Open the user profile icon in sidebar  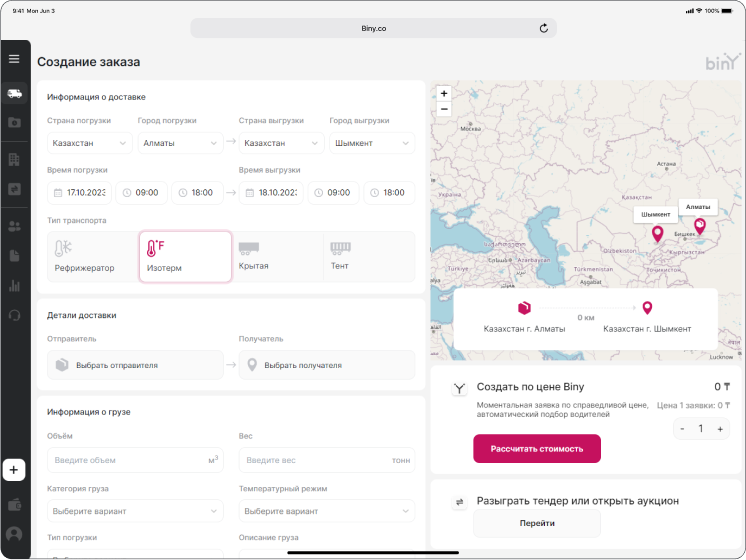[x=14, y=534]
